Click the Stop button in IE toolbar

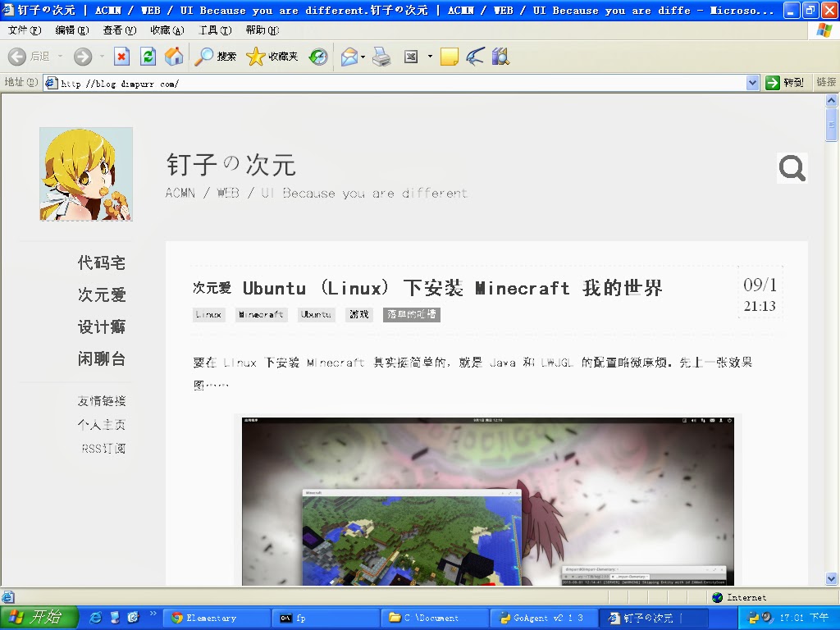coord(121,57)
